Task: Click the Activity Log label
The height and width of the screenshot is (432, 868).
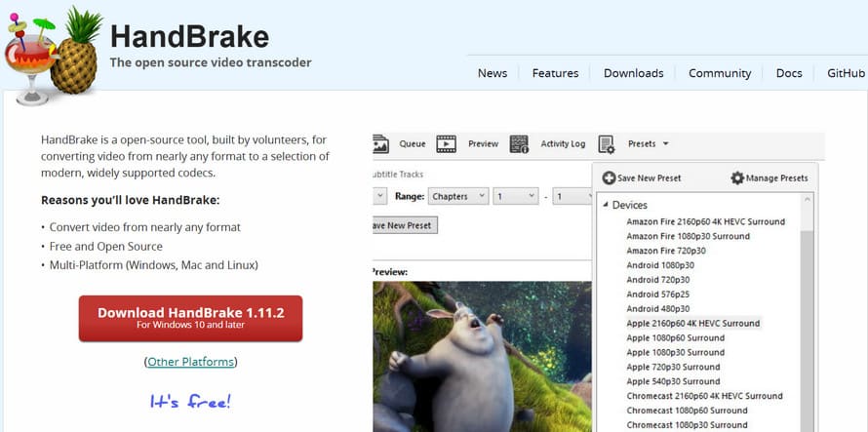Action: pyautogui.click(x=563, y=144)
